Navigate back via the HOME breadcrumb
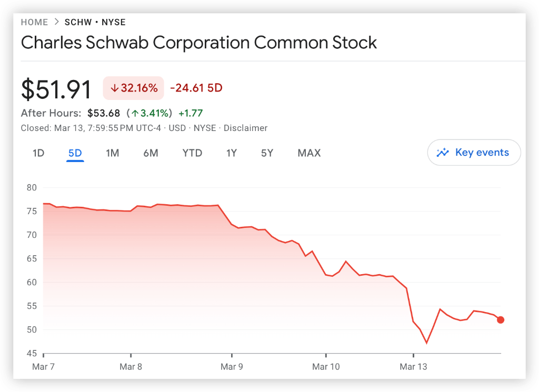539x392 pixels. click(34, 22)
